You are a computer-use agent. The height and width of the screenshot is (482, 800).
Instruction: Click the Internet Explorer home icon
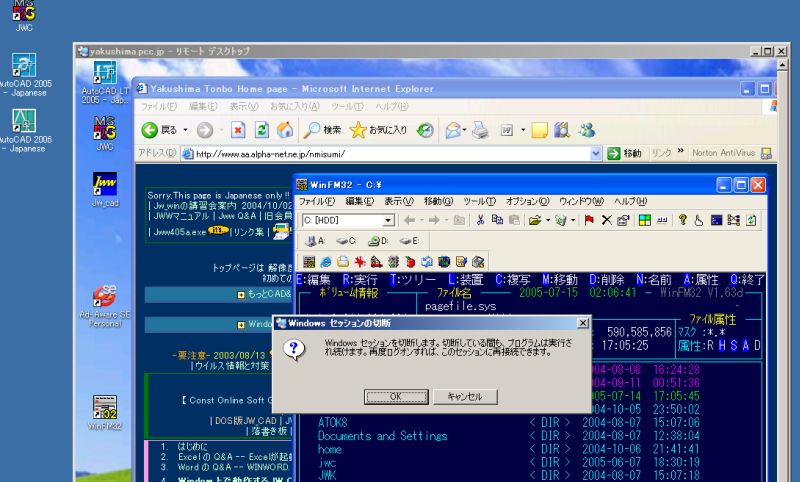pyautogui.click(x=284, y=130)
